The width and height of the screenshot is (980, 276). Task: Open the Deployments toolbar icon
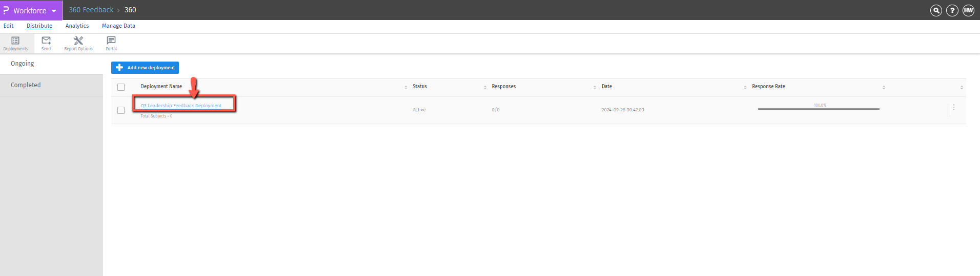pos(15,44)
